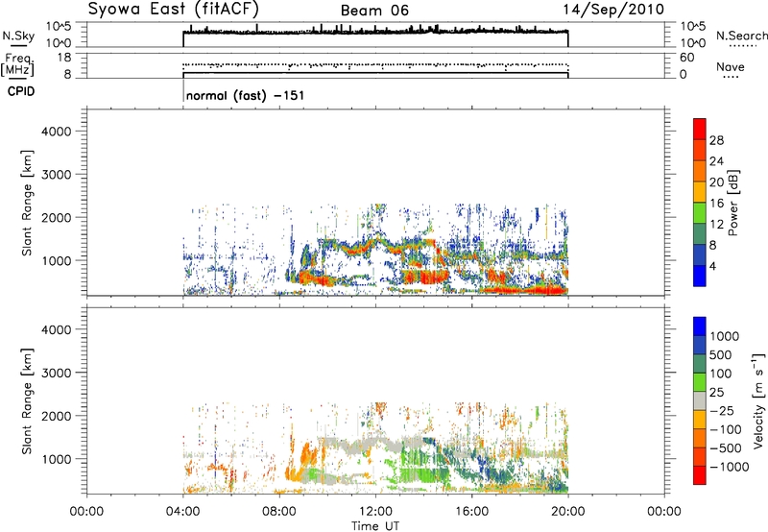Click the date "14/Sep/2010" in the header
Image resolution: width=768 pixels, height=532 pixels.
(x=613, y=10)
